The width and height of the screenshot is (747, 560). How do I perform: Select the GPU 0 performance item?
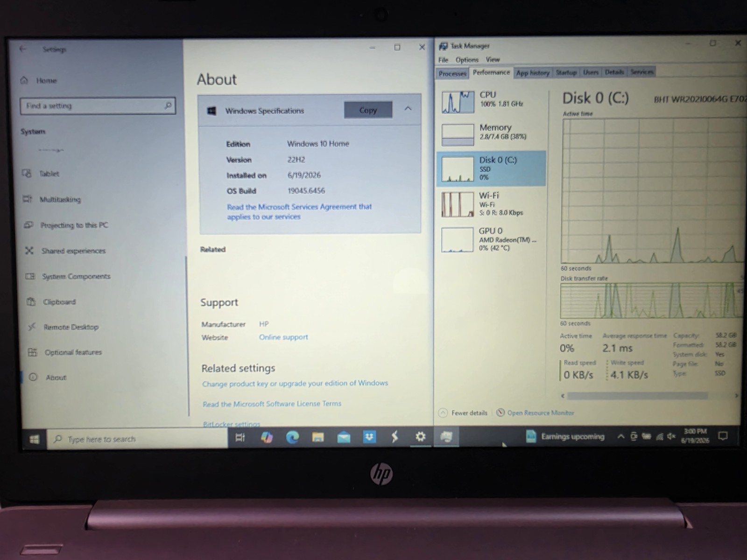click(492, 239)
